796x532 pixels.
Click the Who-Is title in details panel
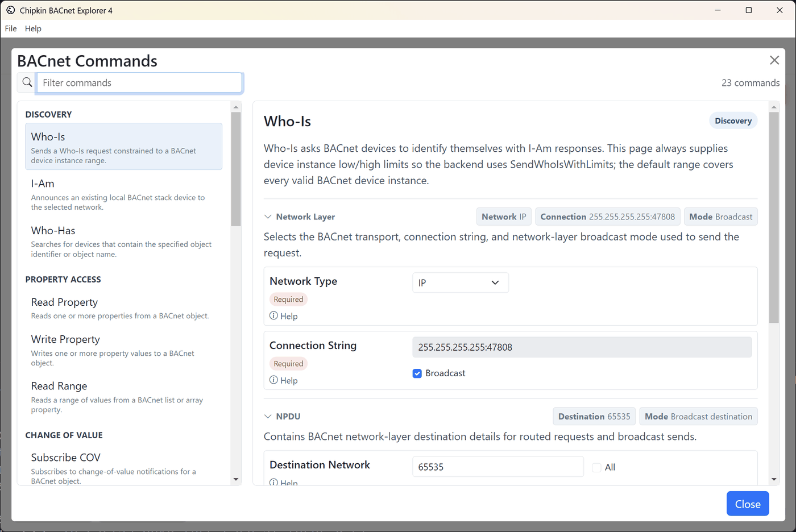pyautogui.click(x=287, y=121)
